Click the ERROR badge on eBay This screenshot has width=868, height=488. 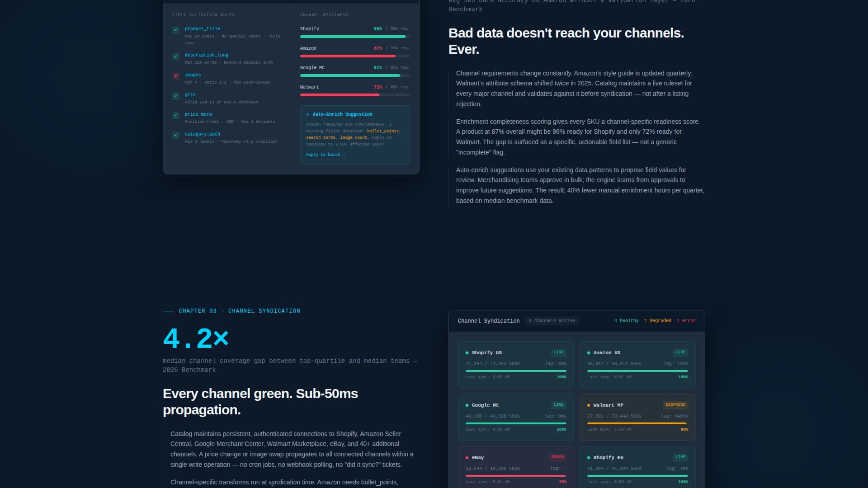click(557, 457)
